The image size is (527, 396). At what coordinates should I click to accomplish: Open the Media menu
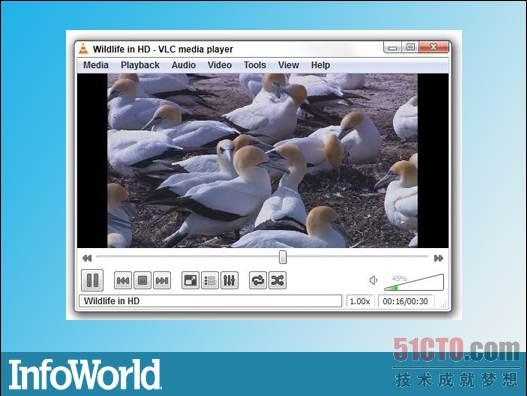(96, 65)
